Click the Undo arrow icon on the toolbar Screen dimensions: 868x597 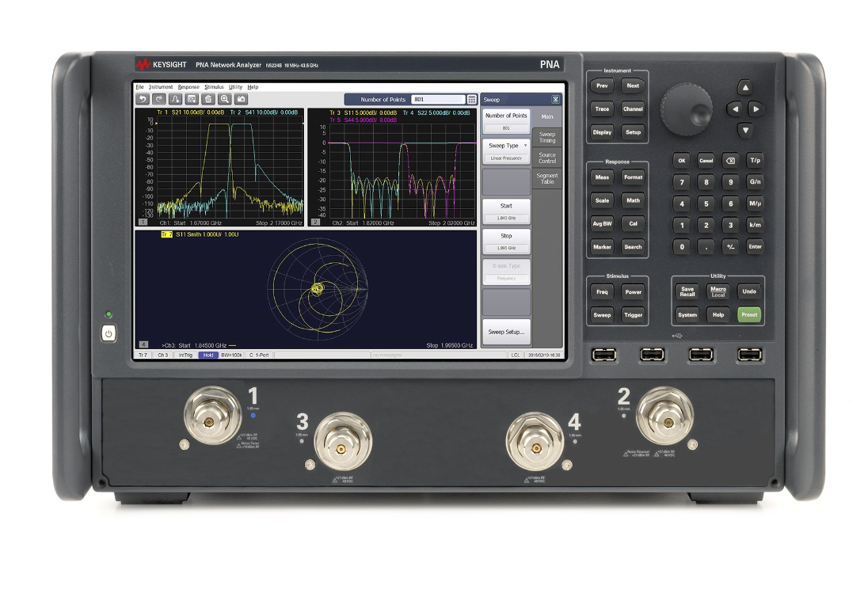tap(143, 99)
